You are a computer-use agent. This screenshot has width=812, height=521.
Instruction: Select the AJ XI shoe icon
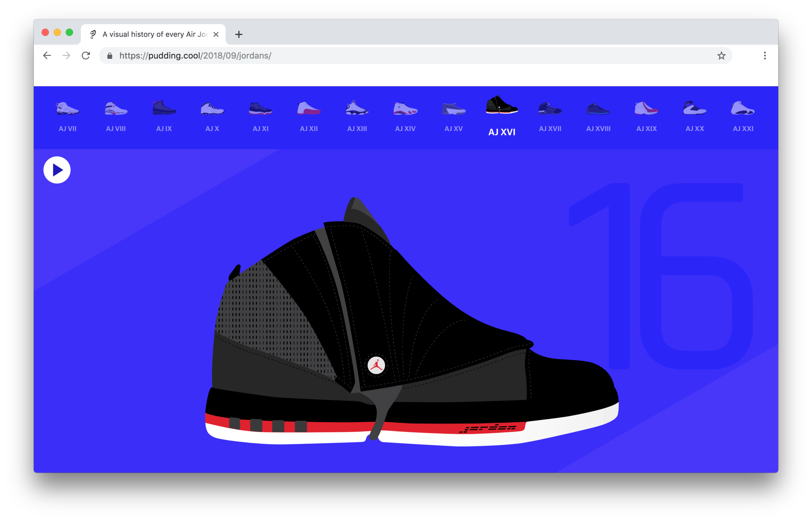(x=260, y=109)
